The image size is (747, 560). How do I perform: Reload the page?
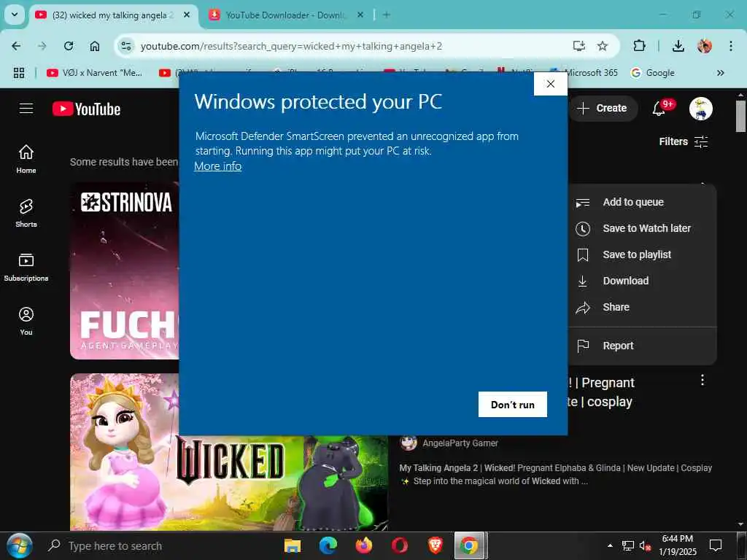tap(69, 46)
